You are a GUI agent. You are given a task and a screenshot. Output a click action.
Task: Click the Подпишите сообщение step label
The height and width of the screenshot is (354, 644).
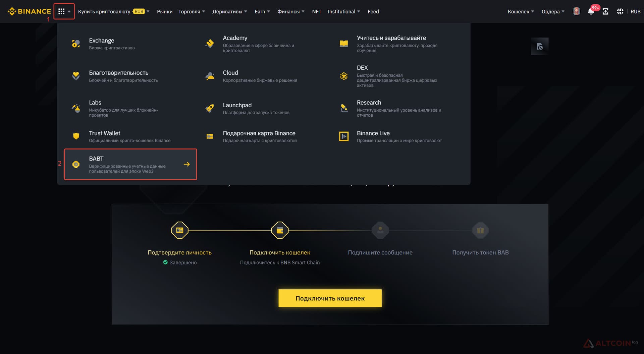(x=380, y=252)
